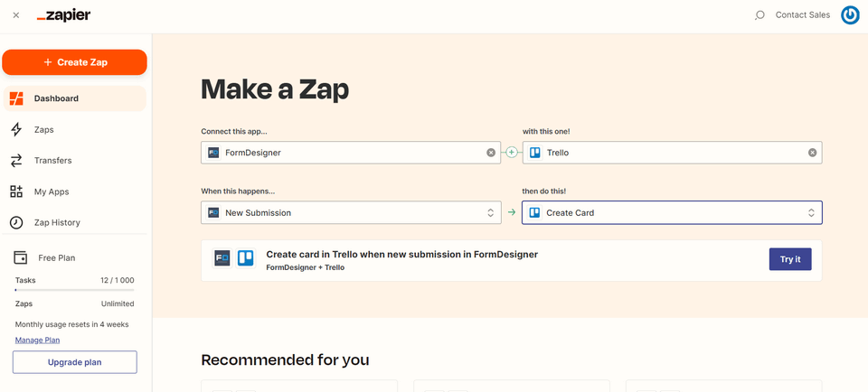Click the FormDesigner icon in trigger dropdown

point(213,212)
